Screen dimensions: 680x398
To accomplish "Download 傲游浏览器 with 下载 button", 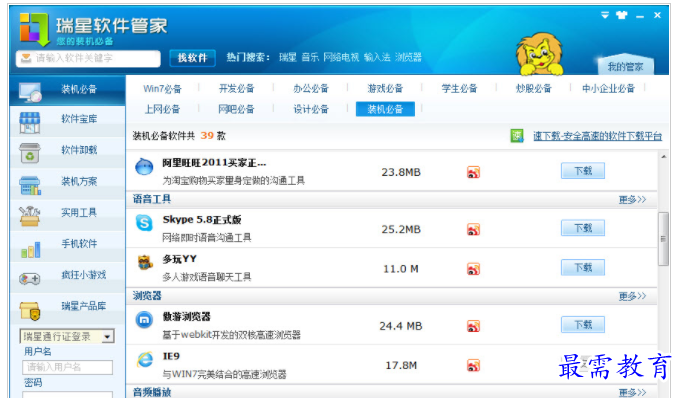I will [583, 325].
